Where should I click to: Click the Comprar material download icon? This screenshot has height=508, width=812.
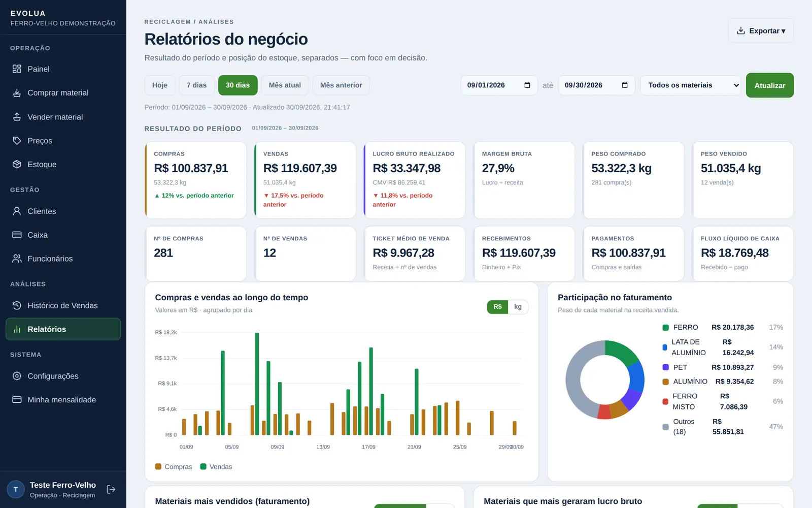[x=17, y=93]
